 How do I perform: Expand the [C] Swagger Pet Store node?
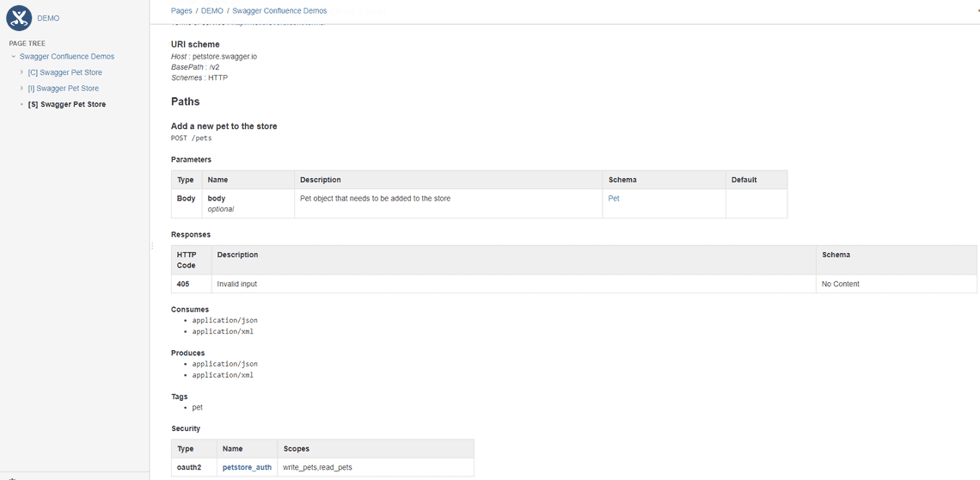point(21,72)
